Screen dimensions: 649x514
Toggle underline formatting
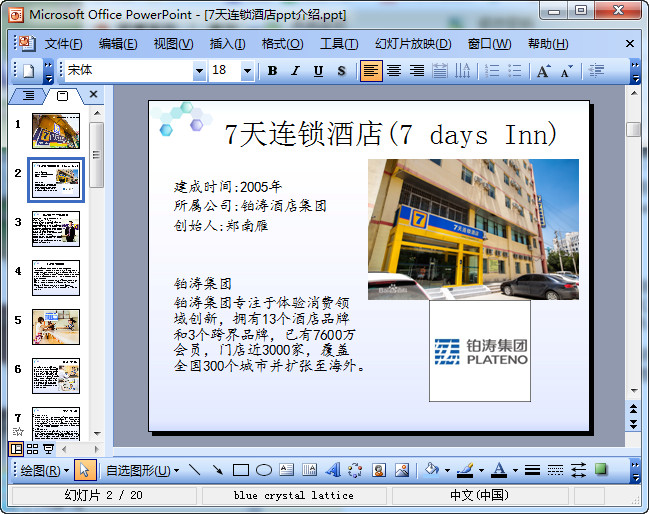click(x=318, y=71)
